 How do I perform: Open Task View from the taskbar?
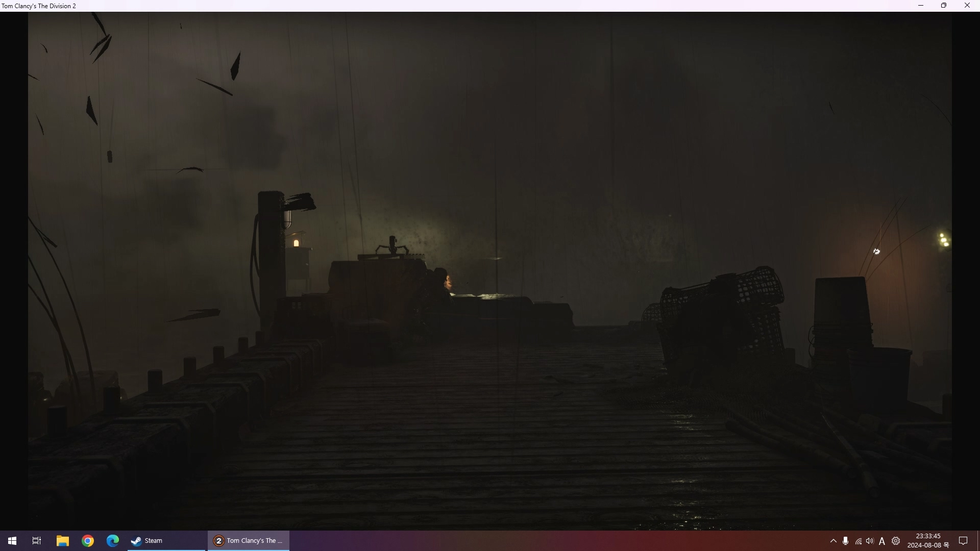tap(37, 541)
